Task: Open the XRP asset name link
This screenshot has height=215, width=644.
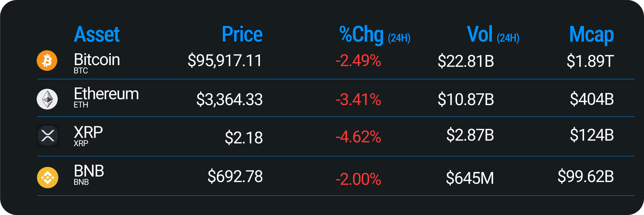Action: [x=88, y=132]
